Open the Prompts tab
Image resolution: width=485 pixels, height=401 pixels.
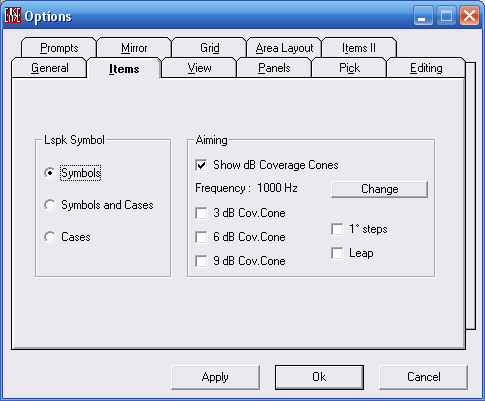[x=59, y=48]
